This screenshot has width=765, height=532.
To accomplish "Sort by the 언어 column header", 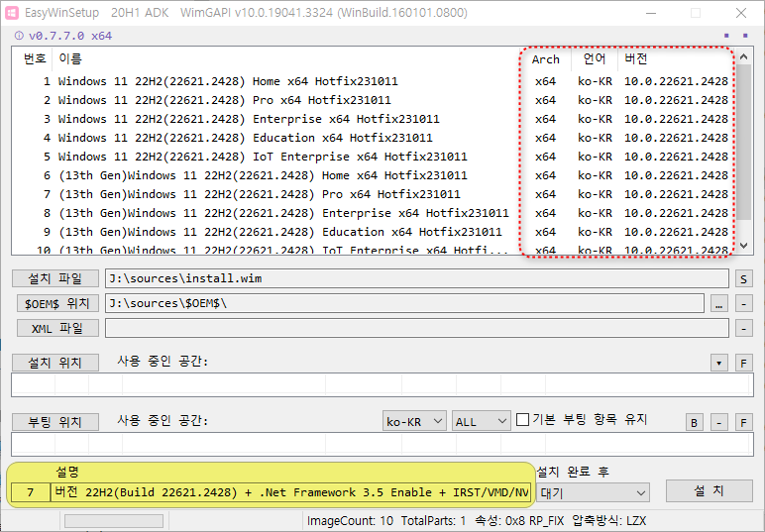I will click(595, 59).
